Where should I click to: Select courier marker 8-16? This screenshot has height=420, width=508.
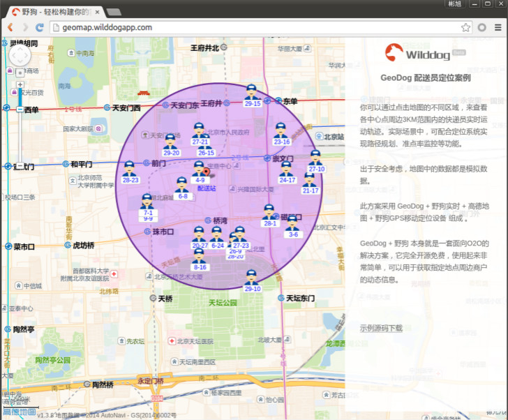(200, 260)
